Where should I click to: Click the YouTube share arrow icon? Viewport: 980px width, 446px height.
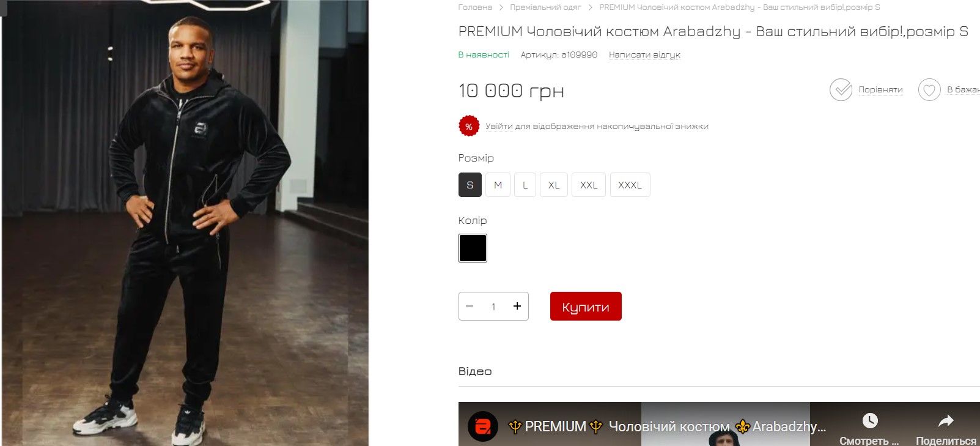pyautogui.click(x=946, y=420)
